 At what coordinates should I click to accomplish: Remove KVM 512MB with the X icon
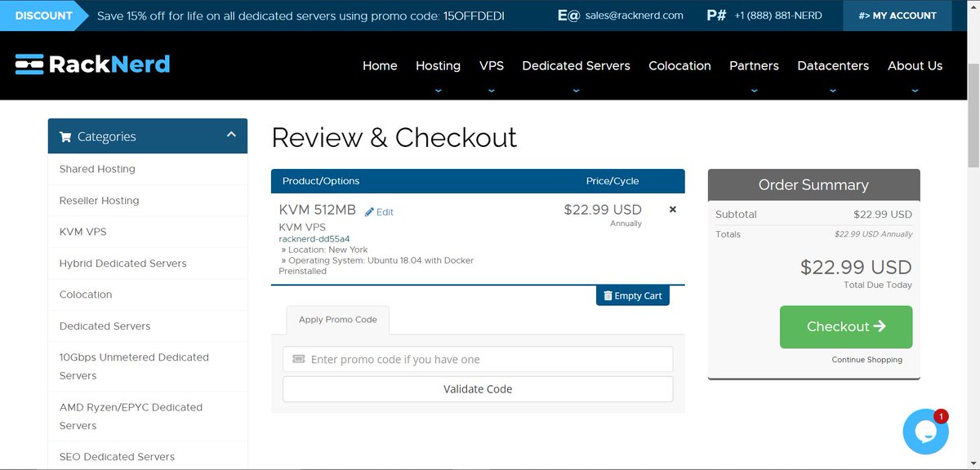tap(673, 210)
